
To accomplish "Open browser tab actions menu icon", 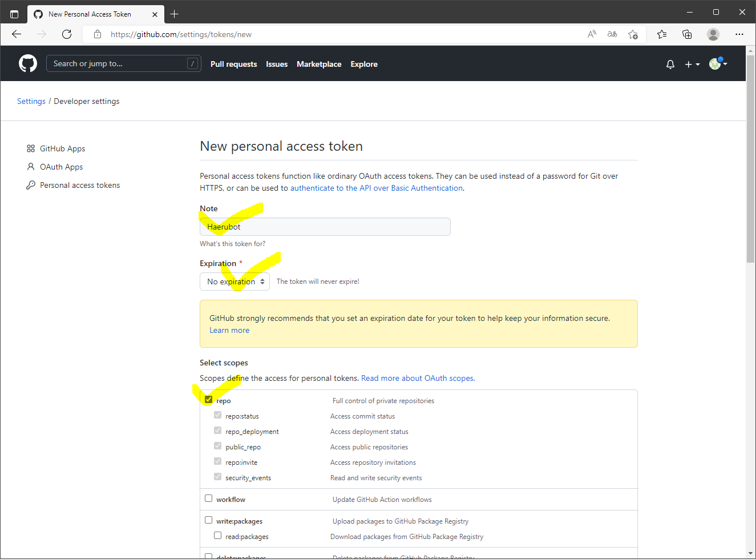I will pos(14,14).
